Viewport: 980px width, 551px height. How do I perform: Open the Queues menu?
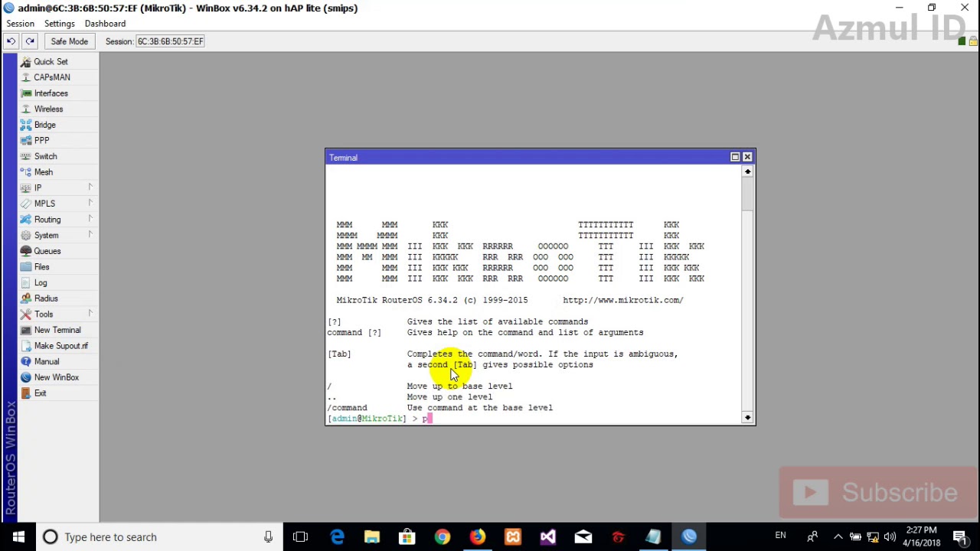pyautogui.click(x=47, y=251)
